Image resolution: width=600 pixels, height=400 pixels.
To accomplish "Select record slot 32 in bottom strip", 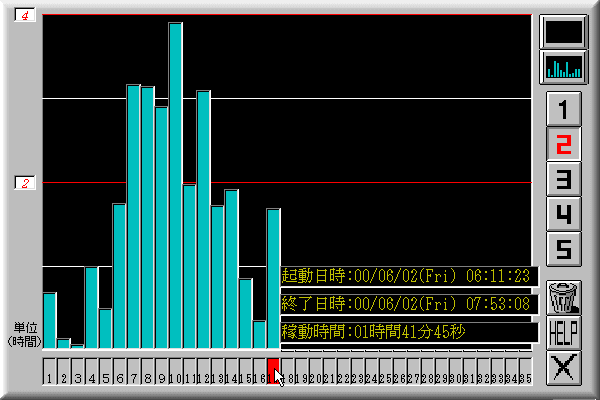I will (483, 371).
